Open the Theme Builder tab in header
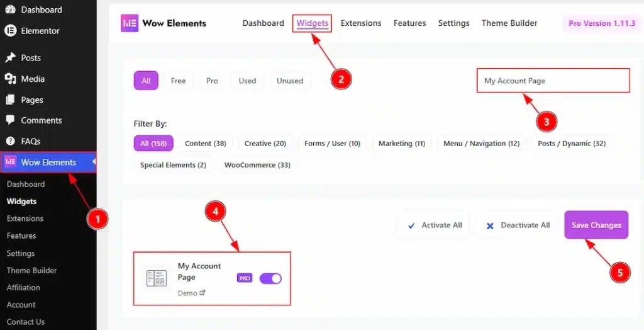The width and height of the screenshot is (644, 330). coord(509,23)
